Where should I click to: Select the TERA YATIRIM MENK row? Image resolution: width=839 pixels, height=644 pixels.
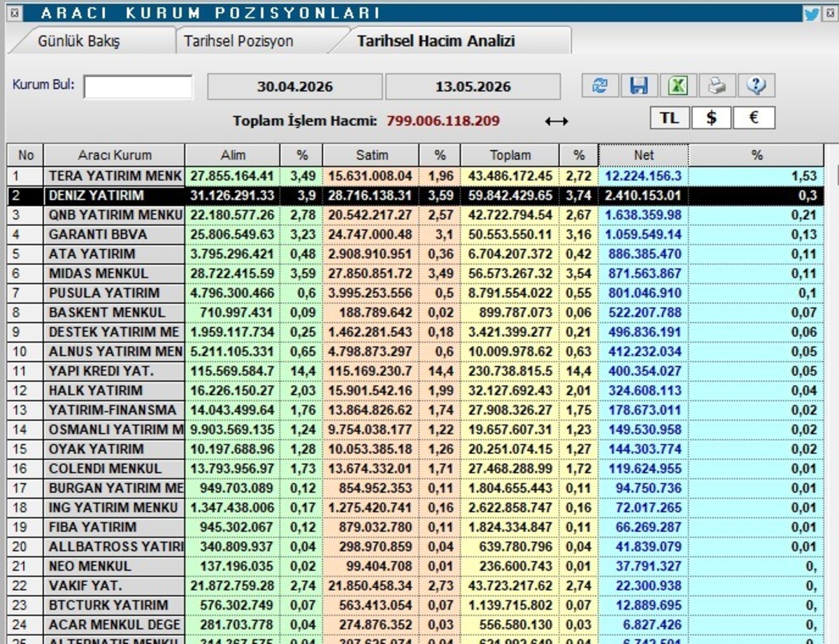417,176
